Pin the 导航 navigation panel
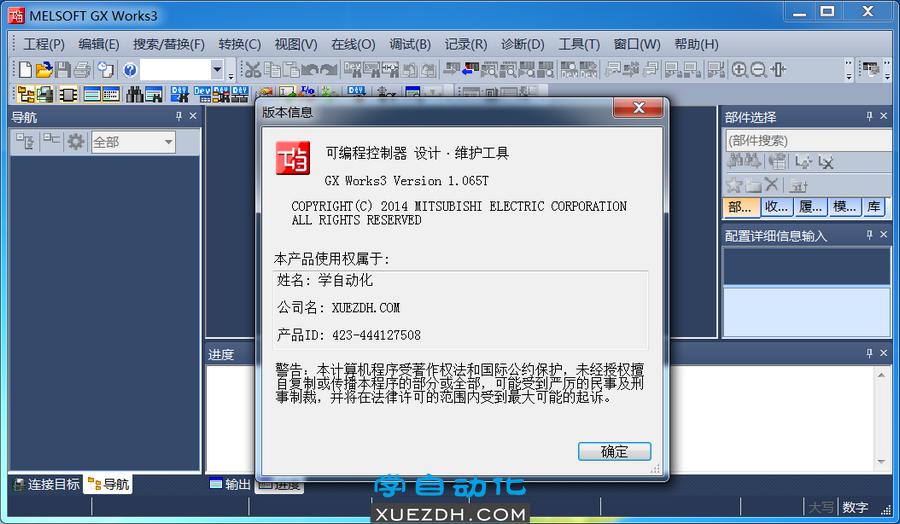Screen dimensions: 900x524 click(x=179, y=117)
